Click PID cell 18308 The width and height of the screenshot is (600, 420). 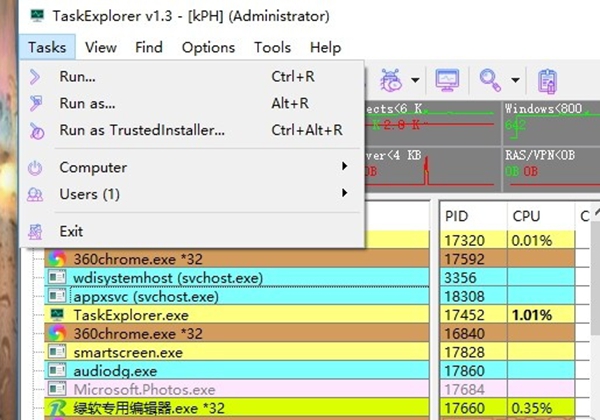point(473,296)
